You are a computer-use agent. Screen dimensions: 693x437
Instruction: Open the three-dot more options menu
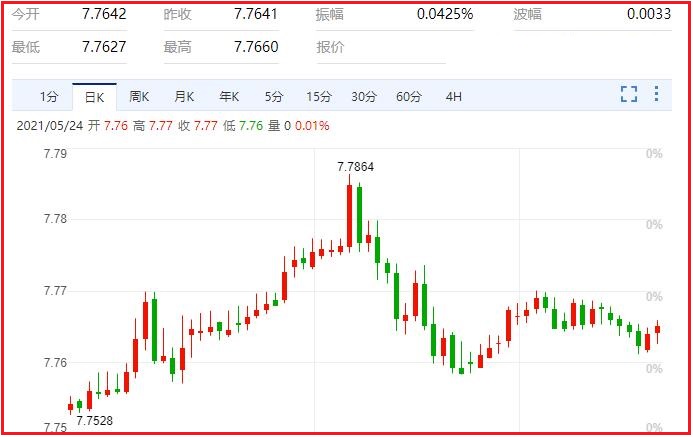tap(656, 94)
